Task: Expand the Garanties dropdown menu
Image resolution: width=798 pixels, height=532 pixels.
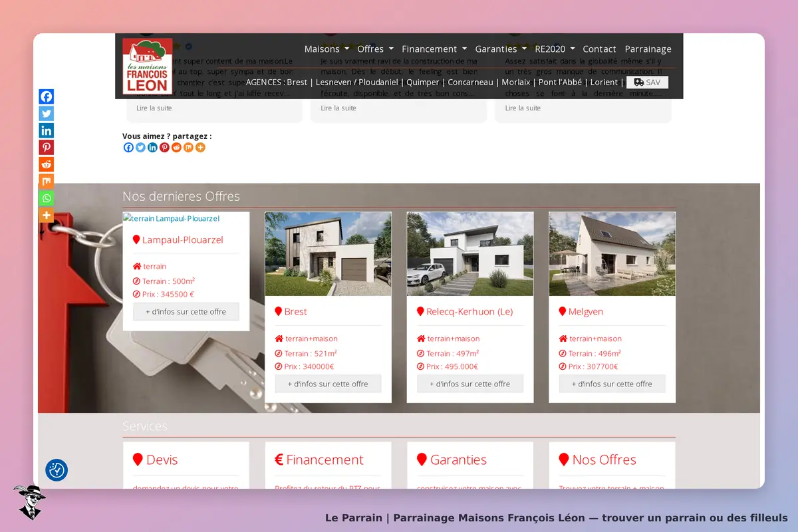Action: tap(501, 49)
